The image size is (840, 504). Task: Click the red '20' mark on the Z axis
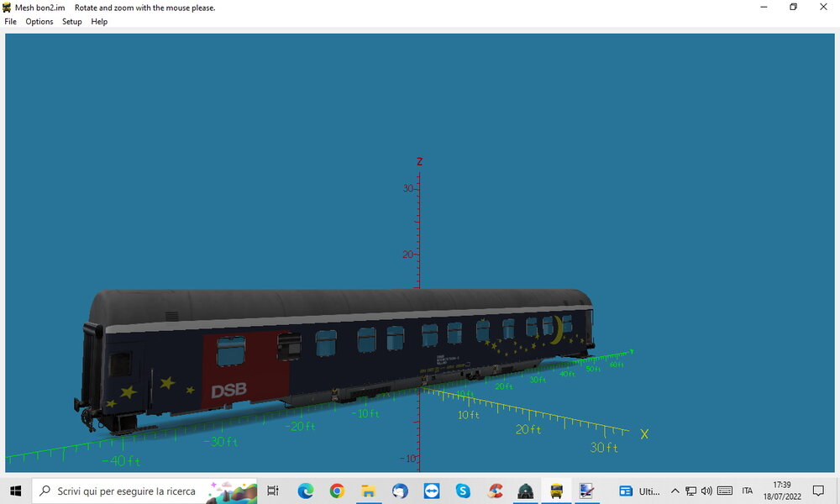[x=407, y=255]
